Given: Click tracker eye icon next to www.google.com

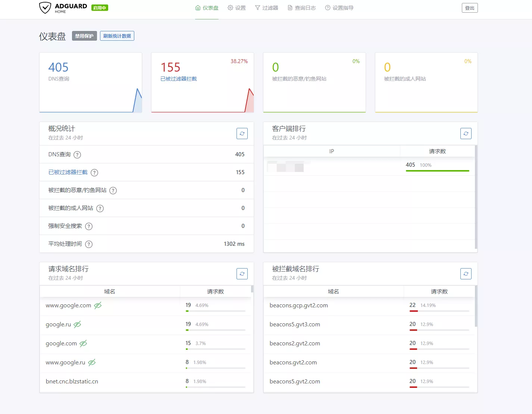Looking at the screenshot, I should click(x=98, y=305).
